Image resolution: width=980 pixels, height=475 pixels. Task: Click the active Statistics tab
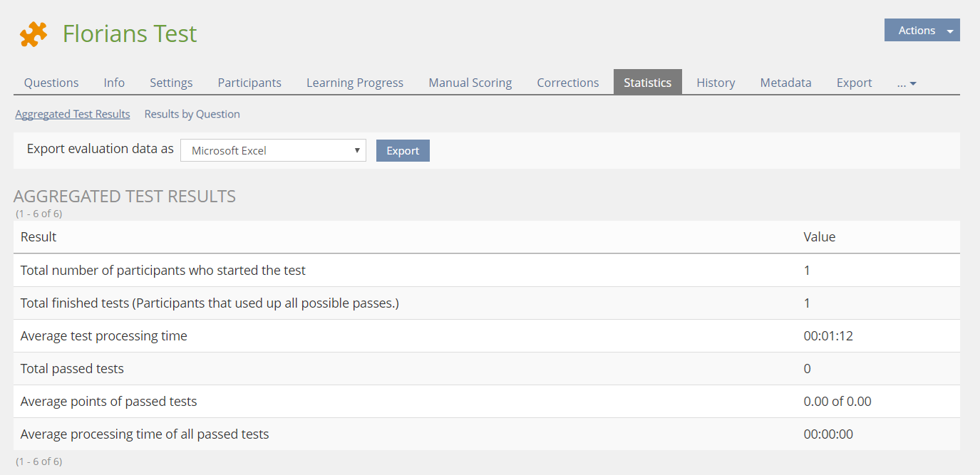click(647, 83)
